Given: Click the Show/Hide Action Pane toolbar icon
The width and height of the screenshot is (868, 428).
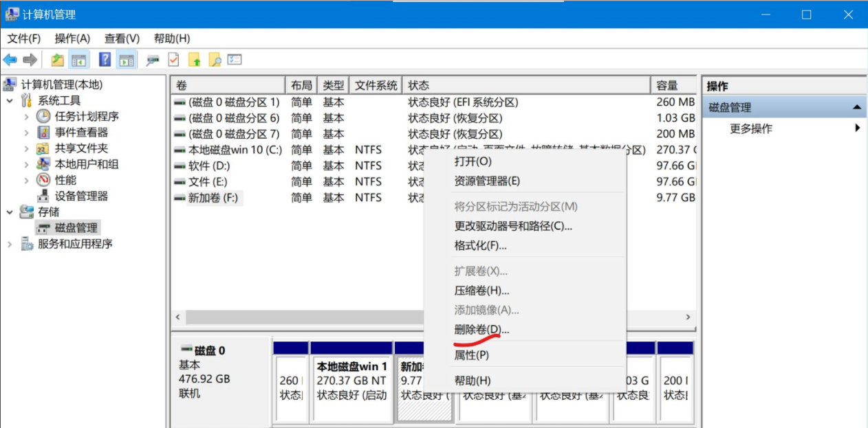Looking at the screenshot, I should [126, 60].
